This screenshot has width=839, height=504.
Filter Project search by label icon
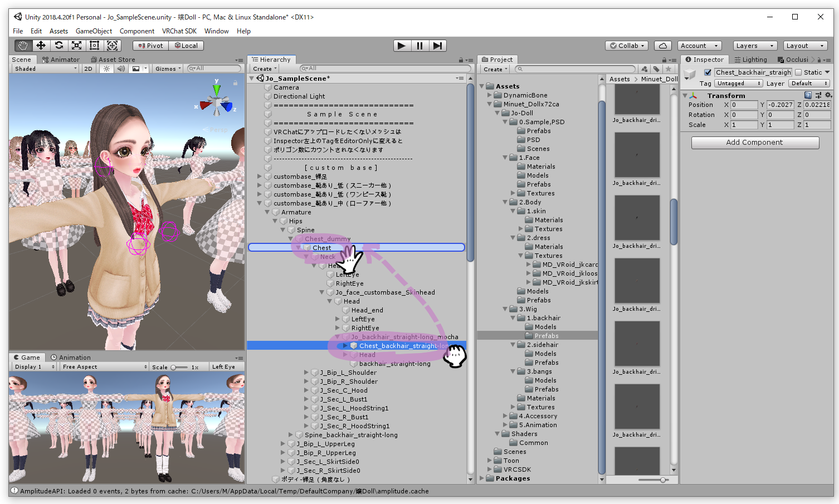[656, 69]
